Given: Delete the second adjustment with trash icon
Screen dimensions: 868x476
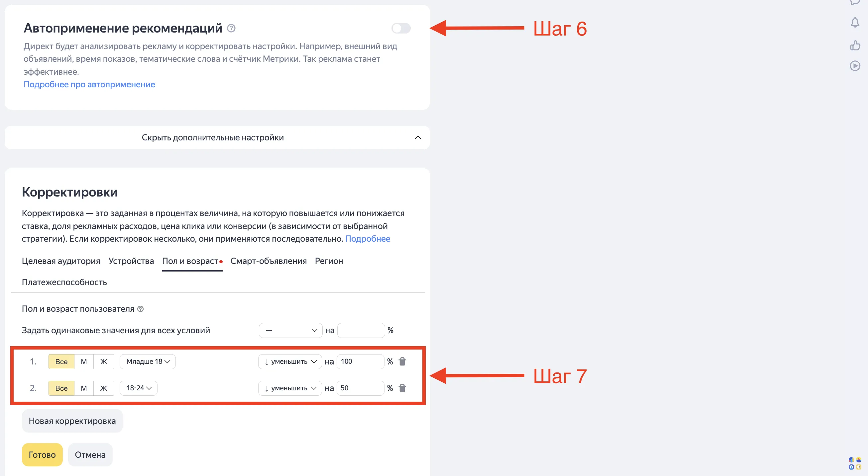Looking at the screenshot, I should coord(402,388).
